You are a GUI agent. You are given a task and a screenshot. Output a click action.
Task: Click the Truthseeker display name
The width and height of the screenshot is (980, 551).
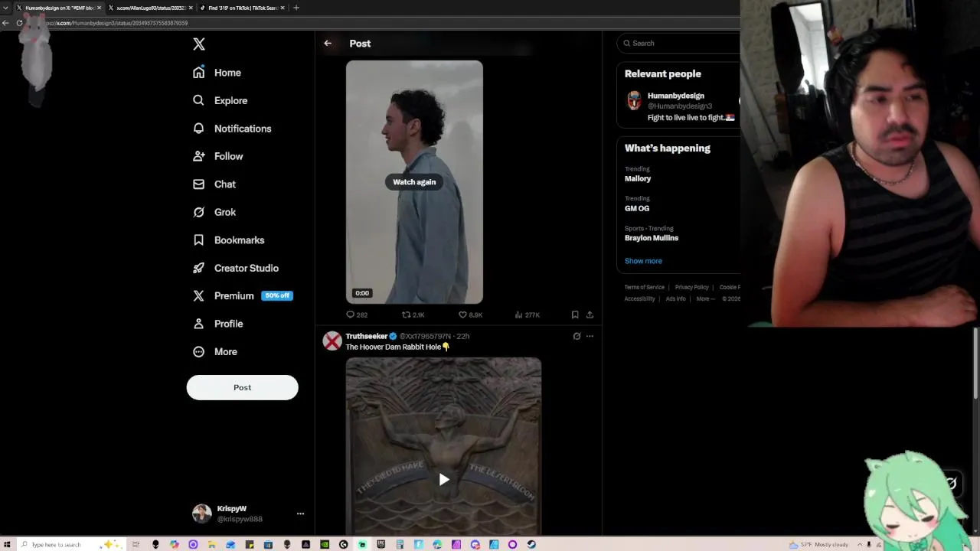click(367, 336)
